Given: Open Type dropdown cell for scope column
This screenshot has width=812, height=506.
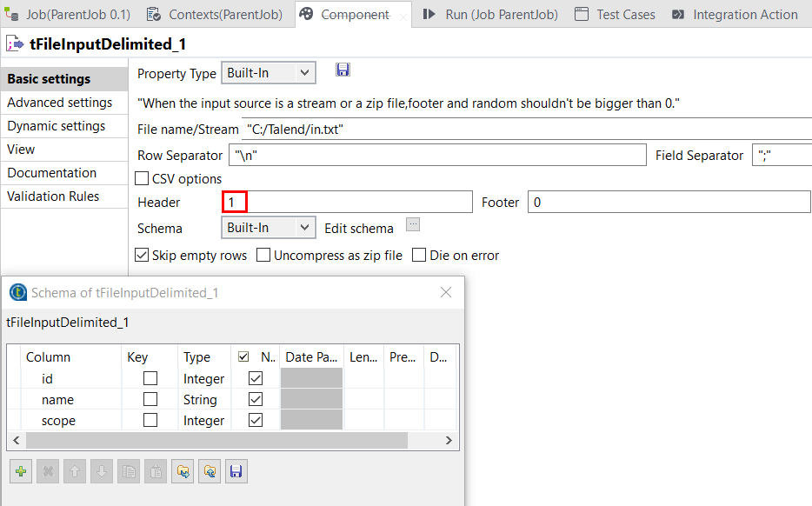Looking at the screenshot, I should tap(204, 420).
